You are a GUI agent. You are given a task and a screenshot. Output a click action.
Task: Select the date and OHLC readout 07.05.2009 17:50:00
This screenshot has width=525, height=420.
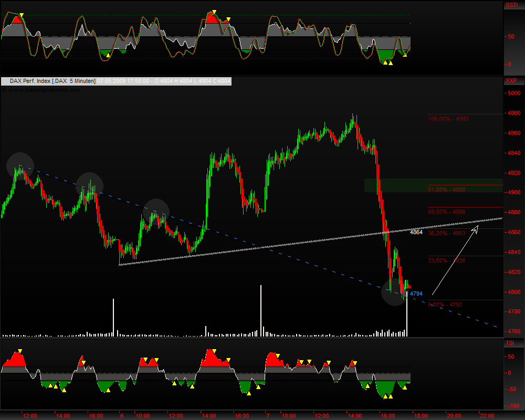pos(164,81)
